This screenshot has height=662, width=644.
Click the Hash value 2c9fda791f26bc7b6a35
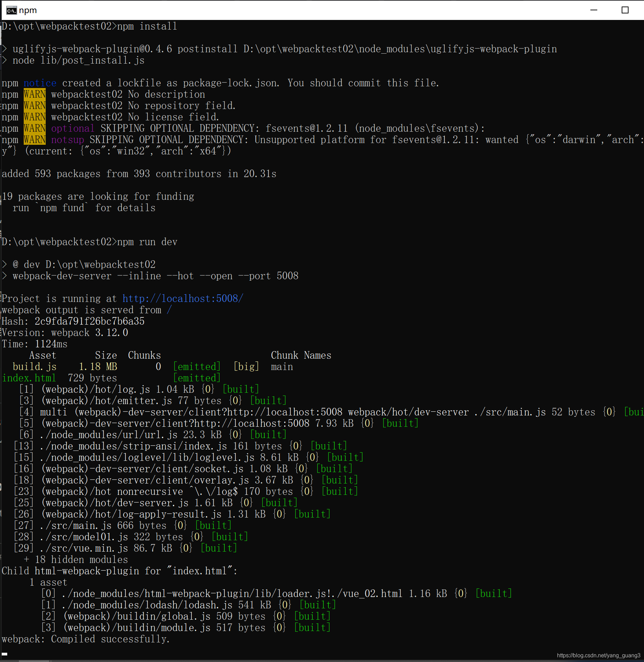(x=89, y=321)
